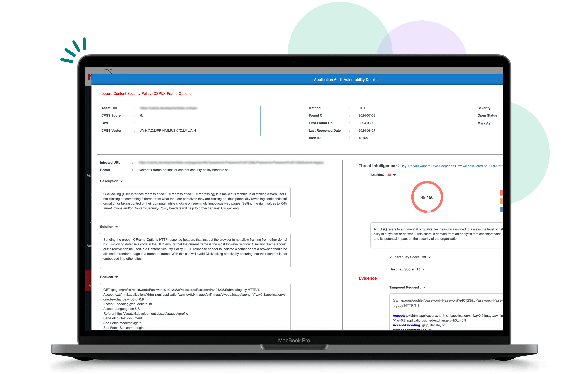The width and height of the screenshot is (588, 374).
Task: Click the blurred Asset URL link
Action: tap(169, 108)
